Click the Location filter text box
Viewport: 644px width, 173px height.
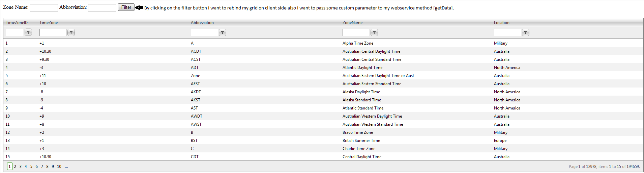pyautogui.click(x=507, y=32)
